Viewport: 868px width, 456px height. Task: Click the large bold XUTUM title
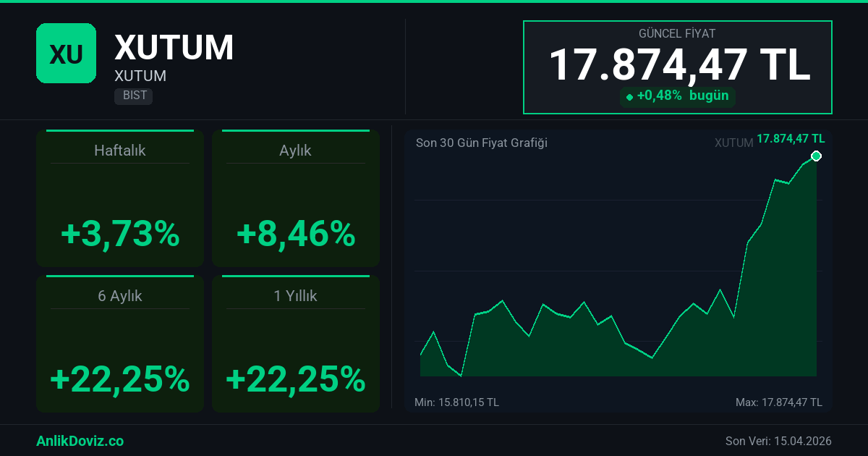pyautogui.click(x=174, y=48)
